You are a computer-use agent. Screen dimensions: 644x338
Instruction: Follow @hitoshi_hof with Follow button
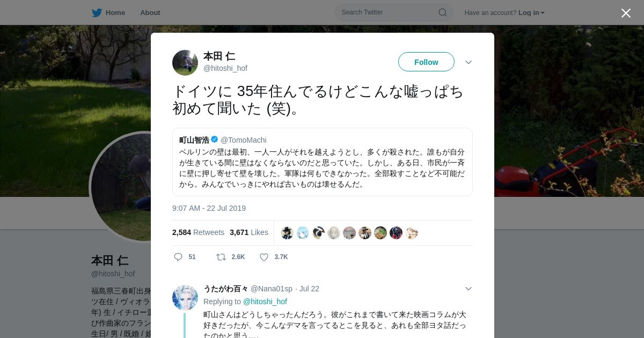pyautogui.click(x=426, y=62)
